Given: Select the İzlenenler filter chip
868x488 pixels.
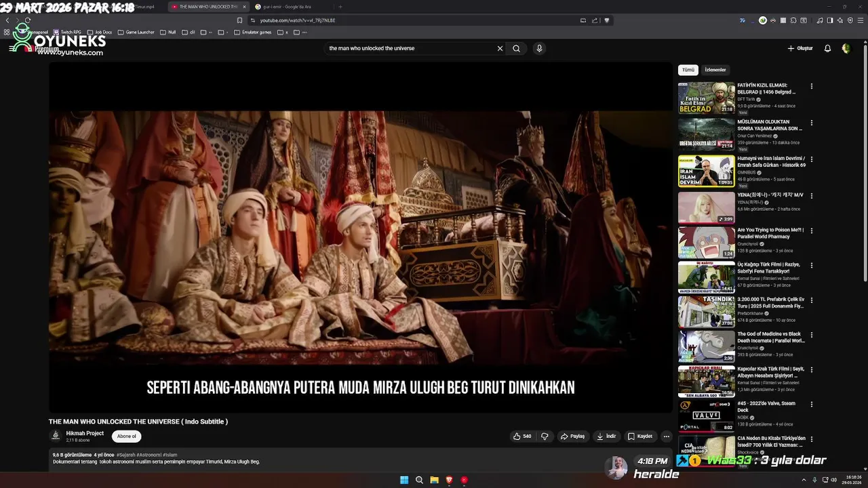Looking at the screenshot, I should click(x=715, y=70).
